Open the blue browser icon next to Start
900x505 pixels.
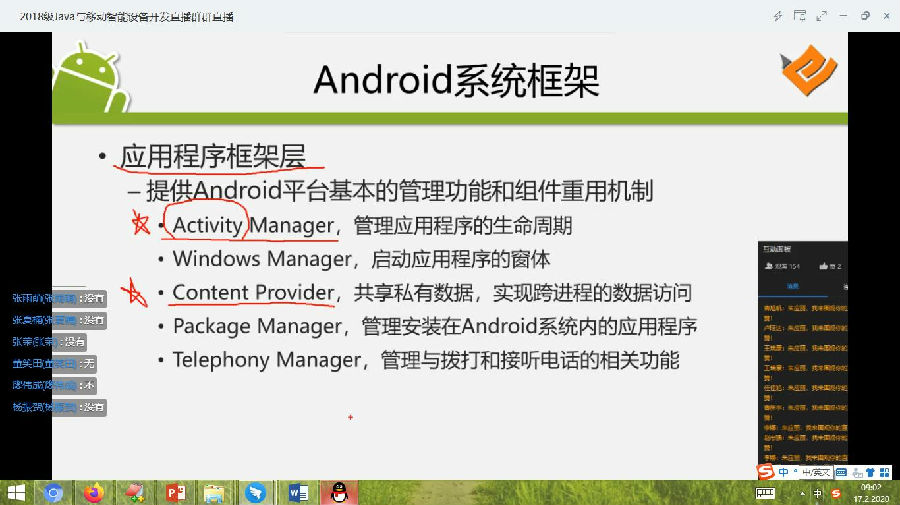tap(53, 493)
